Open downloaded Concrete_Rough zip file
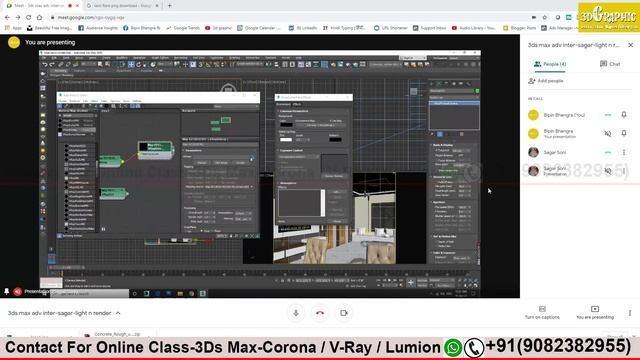The height and width of the screenshot is (360, 640). (x=116, y=334)
